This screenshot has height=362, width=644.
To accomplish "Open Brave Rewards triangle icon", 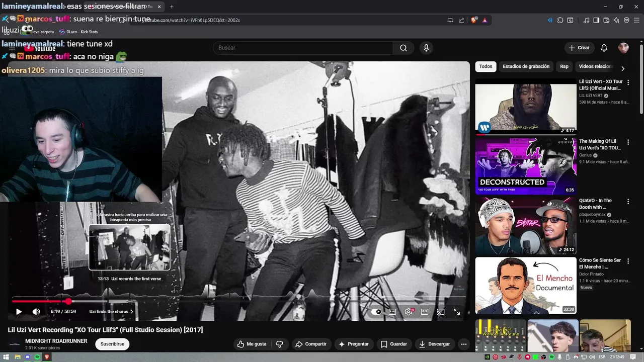I will point(485,20).
